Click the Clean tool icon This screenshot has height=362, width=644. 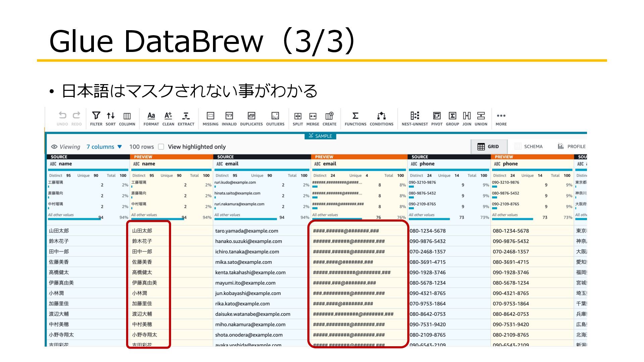168,116
